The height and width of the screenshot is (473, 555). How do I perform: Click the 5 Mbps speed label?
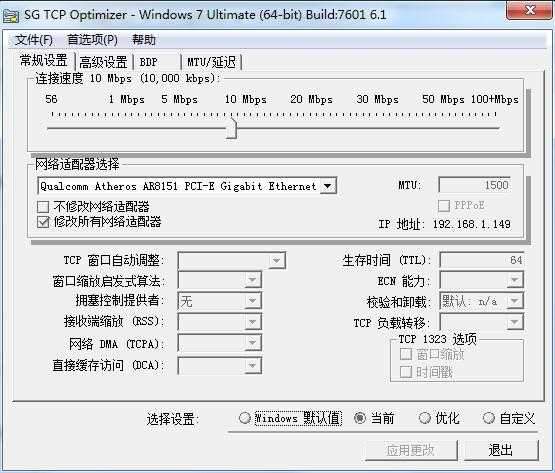179,99
